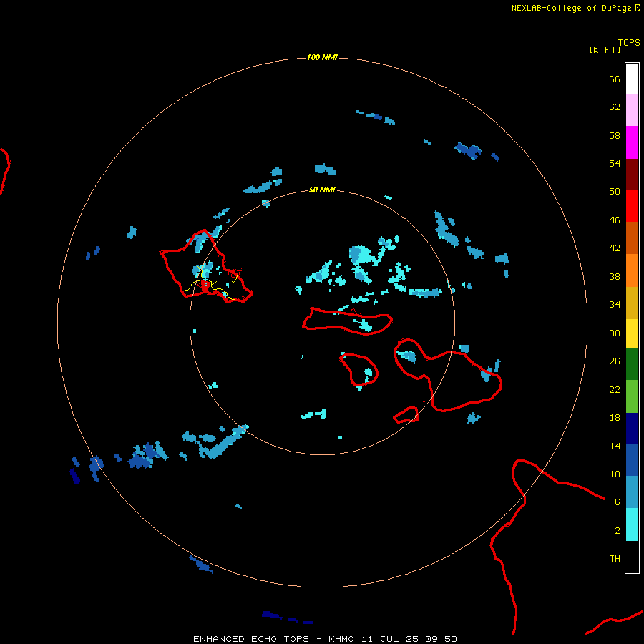Click the legend value 34
The height and width of the screenshot is (644, 644).
pyautogui.click(x=615, y=305)
